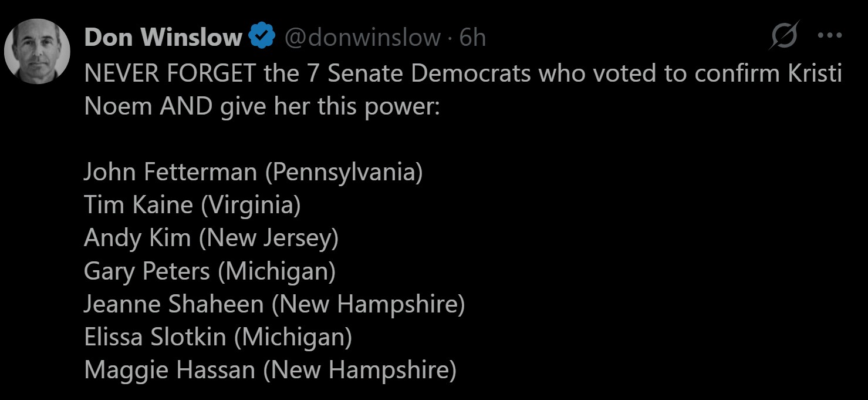Click the blue verified checkmark badge
The width and height of the screenshot is (868, 400).
(261, 37)
